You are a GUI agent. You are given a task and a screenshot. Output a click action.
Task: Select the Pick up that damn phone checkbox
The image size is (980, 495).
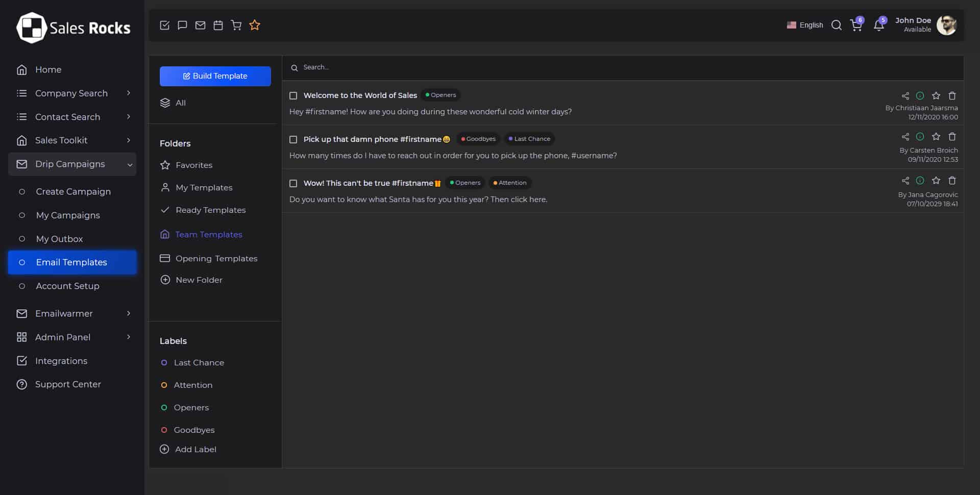pyautogui.click(x=293, y=140)
